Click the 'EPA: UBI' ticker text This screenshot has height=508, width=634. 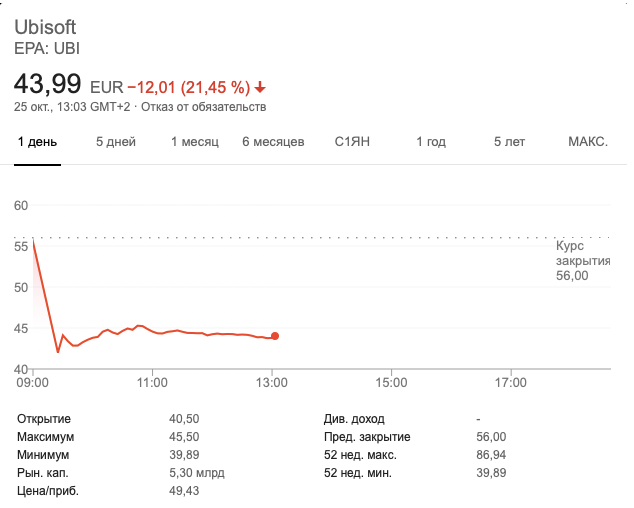pos(48,48)
